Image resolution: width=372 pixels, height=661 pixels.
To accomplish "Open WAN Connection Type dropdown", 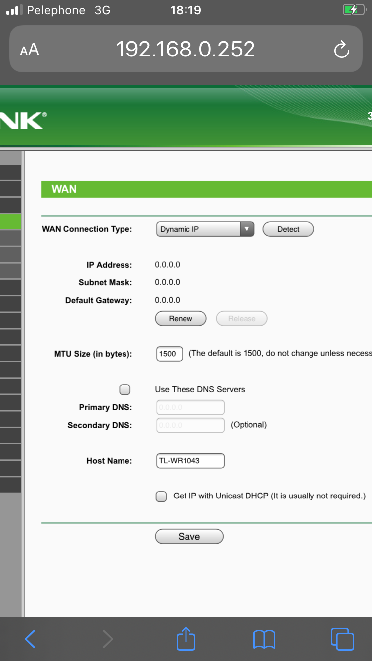I will tap(205, 229).
